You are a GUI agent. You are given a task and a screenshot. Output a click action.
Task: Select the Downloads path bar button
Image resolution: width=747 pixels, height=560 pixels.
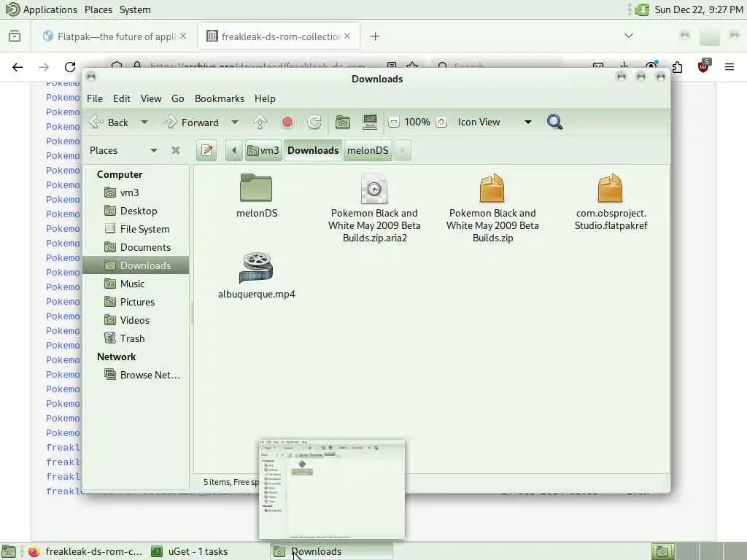coord(313,150)
